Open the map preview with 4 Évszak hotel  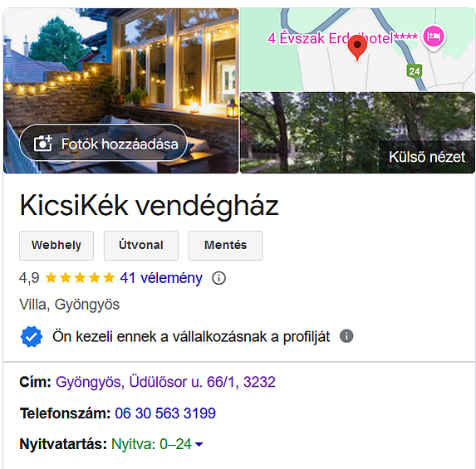(x=357, y=50)
